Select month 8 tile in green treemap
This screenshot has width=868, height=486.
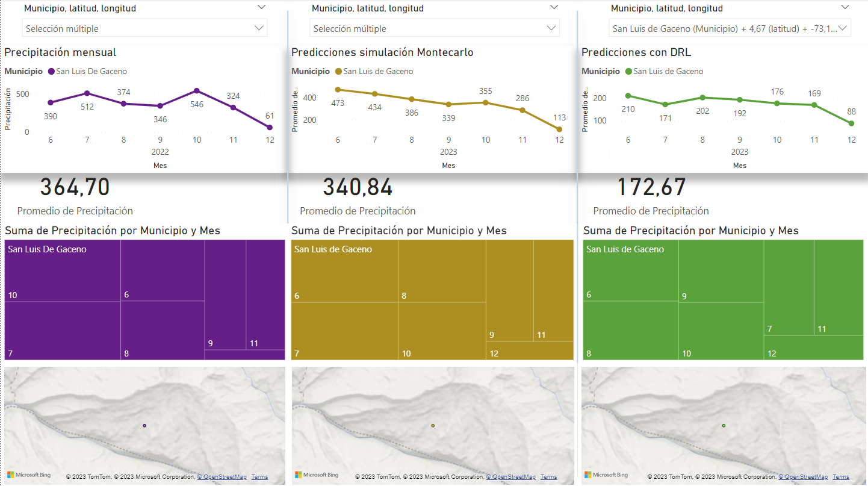(630, 330)
